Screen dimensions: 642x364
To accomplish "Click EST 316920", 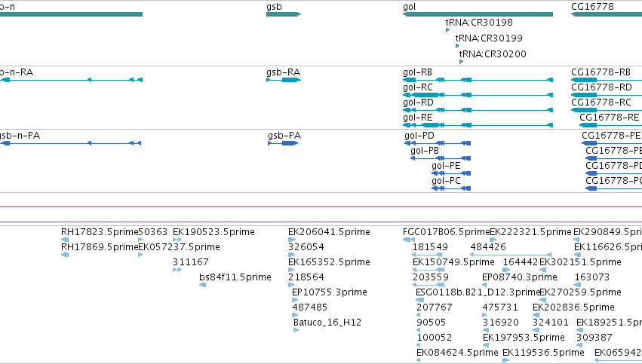I will (x=501, y=323).
